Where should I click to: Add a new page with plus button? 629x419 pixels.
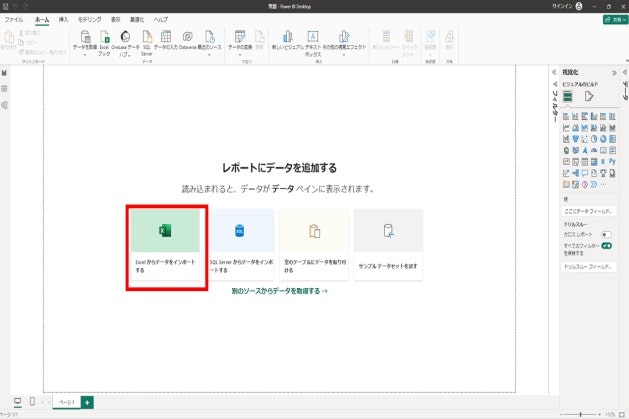87,402
